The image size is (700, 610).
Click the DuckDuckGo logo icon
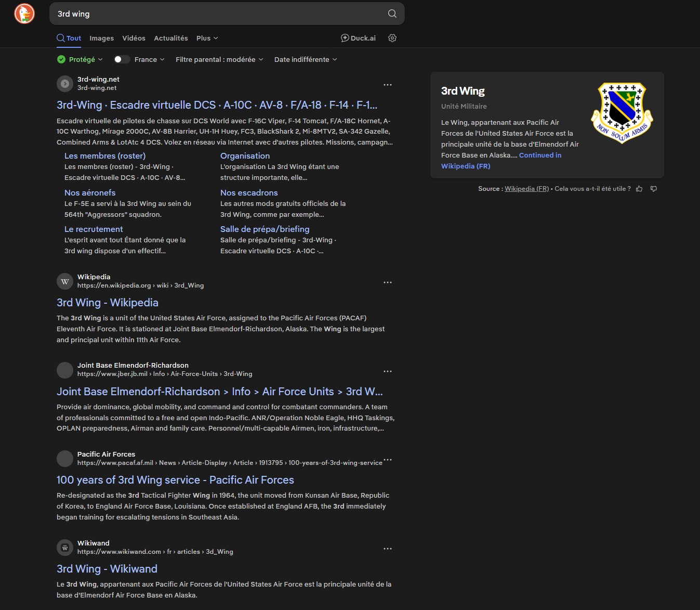click(24, 14)
